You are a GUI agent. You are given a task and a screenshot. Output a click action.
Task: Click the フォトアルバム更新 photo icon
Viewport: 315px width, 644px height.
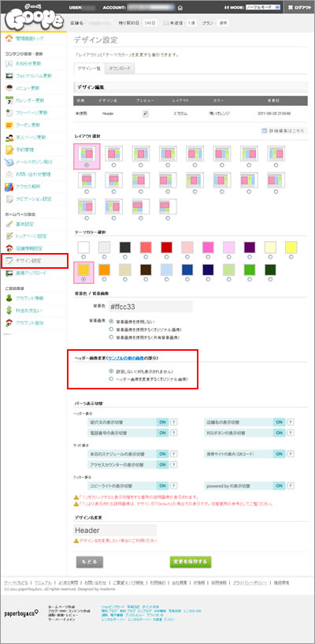pyautogui.click(x=9, y=76)
